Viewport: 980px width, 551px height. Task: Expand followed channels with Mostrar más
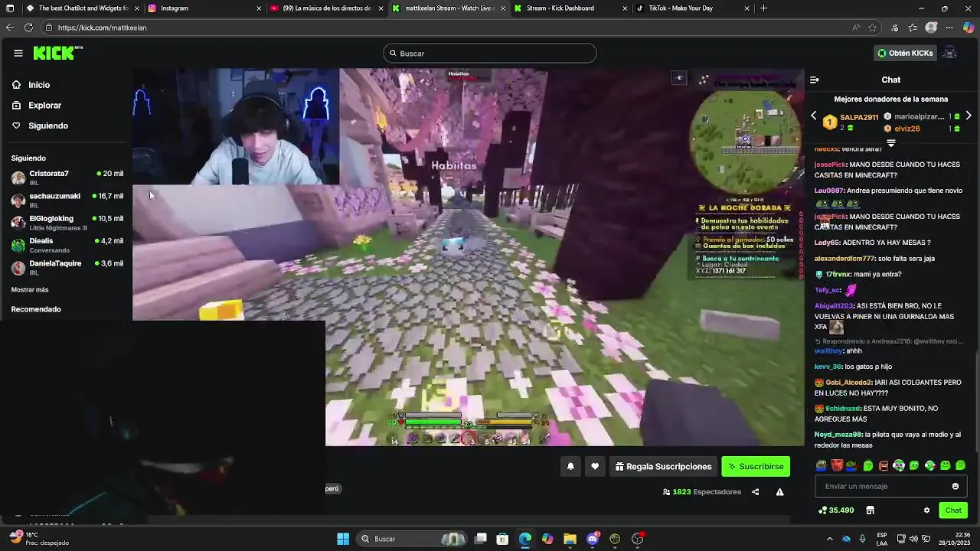click(30, 290)
